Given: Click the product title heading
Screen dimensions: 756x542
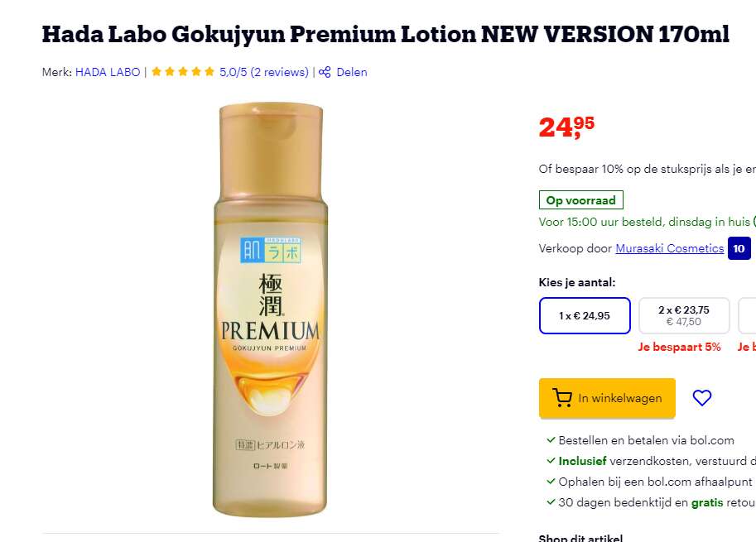Looking at the screenshot, I should [x=386, y=34].
